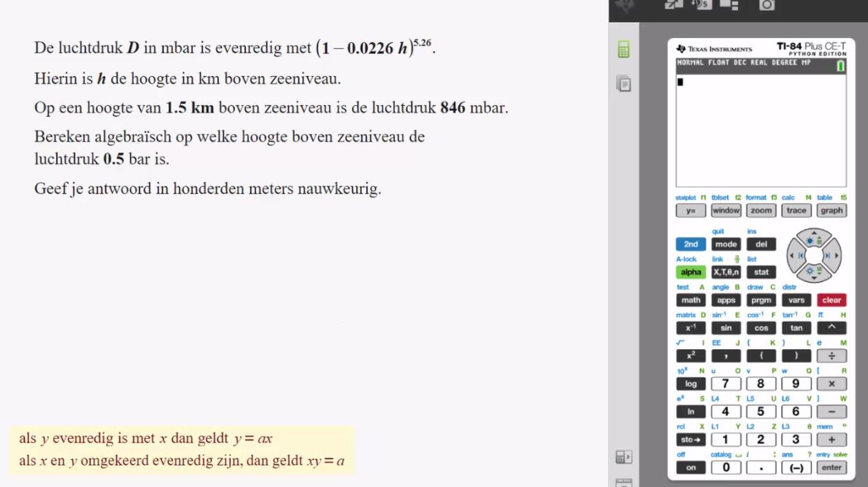Click the caret power key

pos(831,328)
